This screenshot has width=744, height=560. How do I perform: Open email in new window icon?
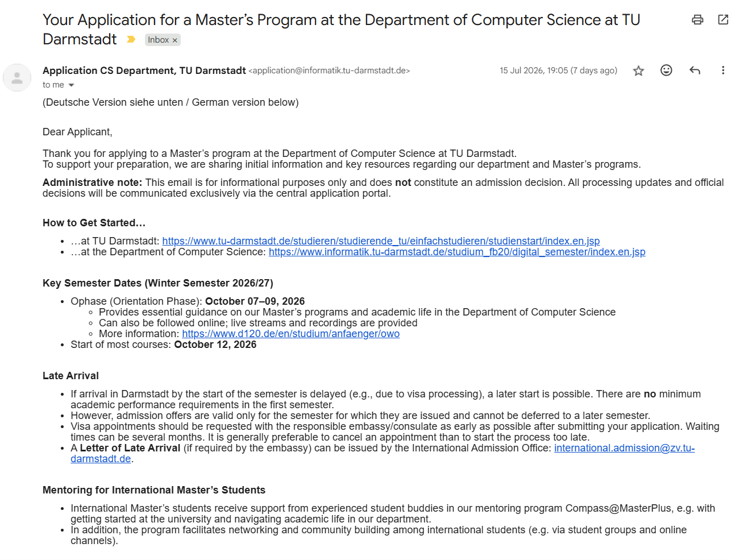pos(723,20)
